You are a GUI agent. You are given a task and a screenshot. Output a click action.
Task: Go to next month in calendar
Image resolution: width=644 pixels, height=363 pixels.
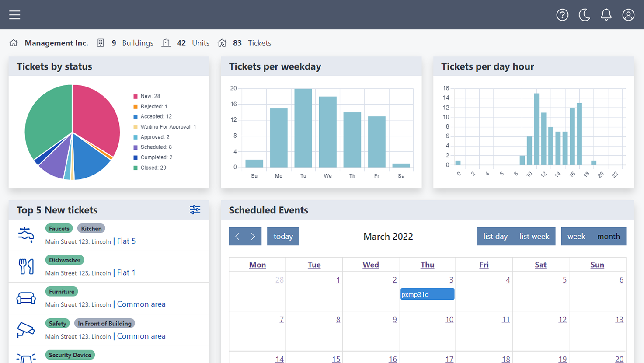(x=253, y=236)
